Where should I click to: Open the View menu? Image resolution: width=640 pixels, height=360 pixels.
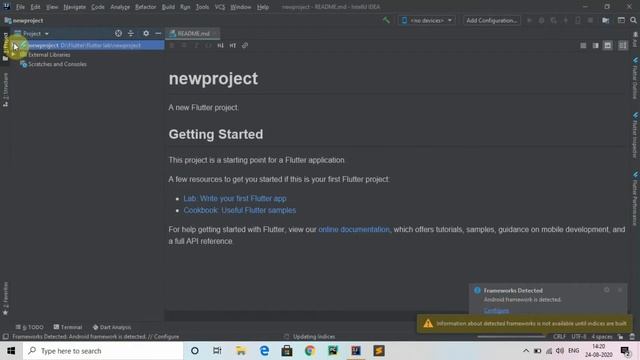pos(52,7)
